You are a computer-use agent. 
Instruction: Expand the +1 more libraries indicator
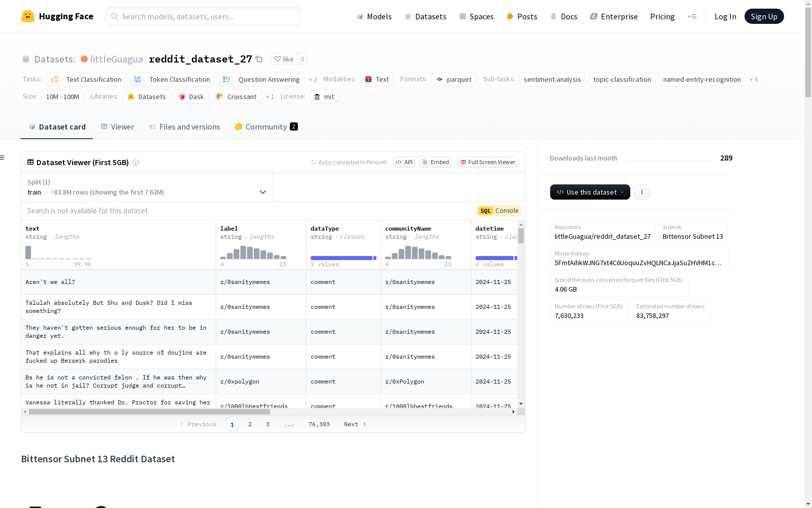pyautogui.click(x=270, y=97)
